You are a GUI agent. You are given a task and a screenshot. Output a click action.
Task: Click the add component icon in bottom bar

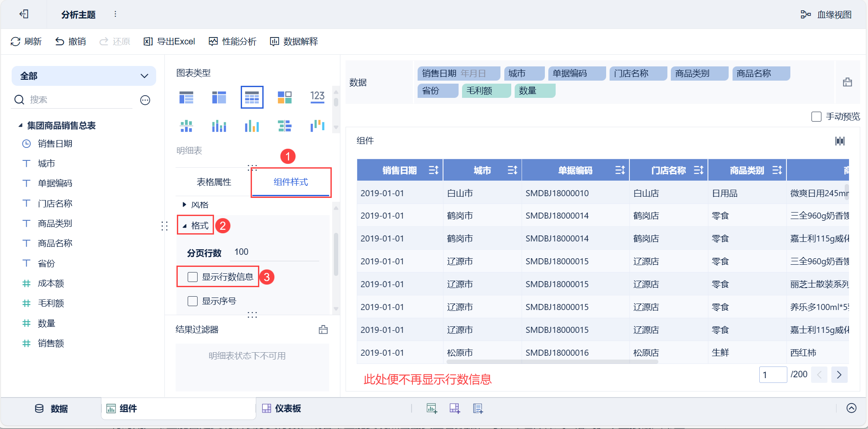pos(432,408)
